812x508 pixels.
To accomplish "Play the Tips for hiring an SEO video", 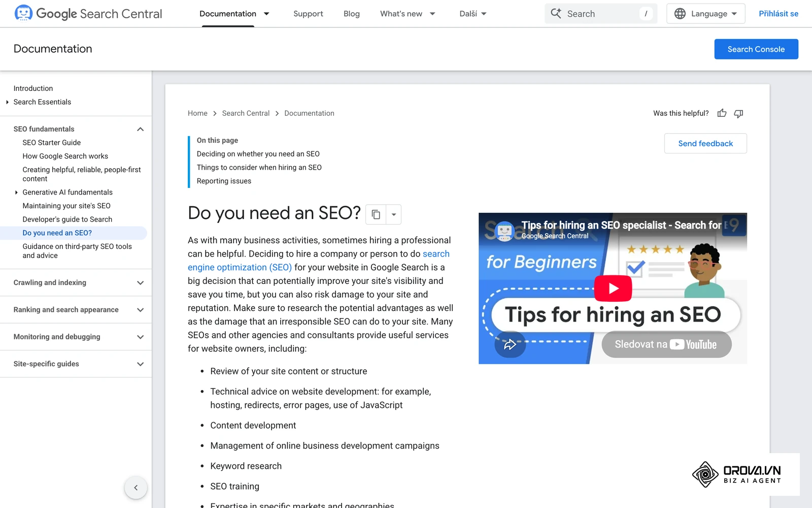I will click(613, 288).
